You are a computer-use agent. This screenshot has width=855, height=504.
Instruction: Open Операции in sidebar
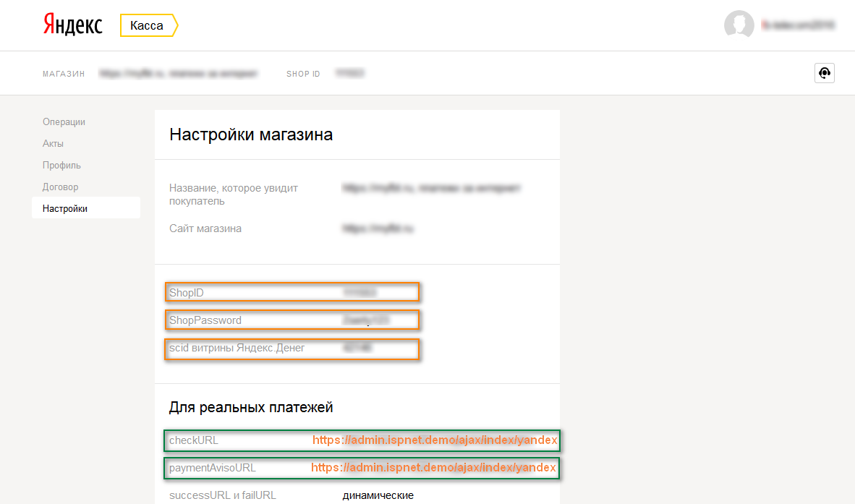click(64, 122)
